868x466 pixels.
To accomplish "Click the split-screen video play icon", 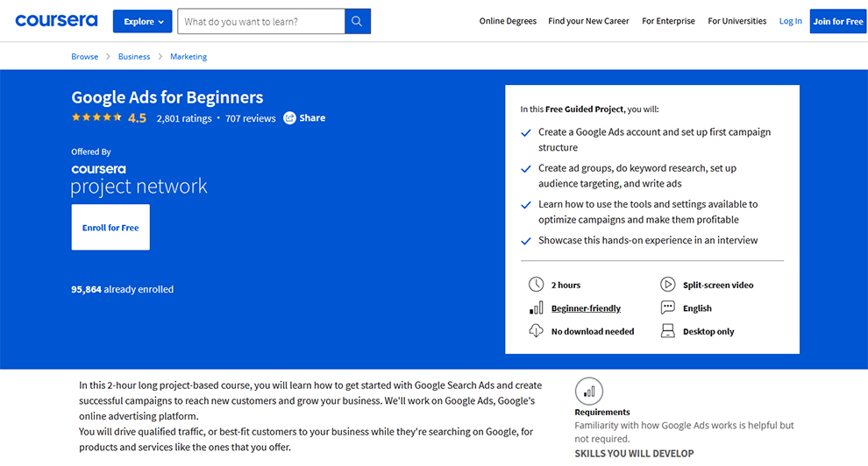I will coord(667,285).
